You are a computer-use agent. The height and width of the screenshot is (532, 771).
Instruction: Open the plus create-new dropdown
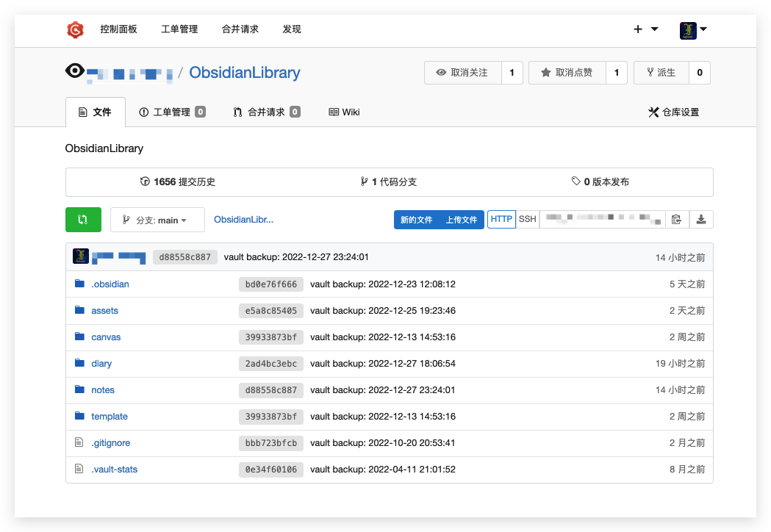[x=645, y=29]
